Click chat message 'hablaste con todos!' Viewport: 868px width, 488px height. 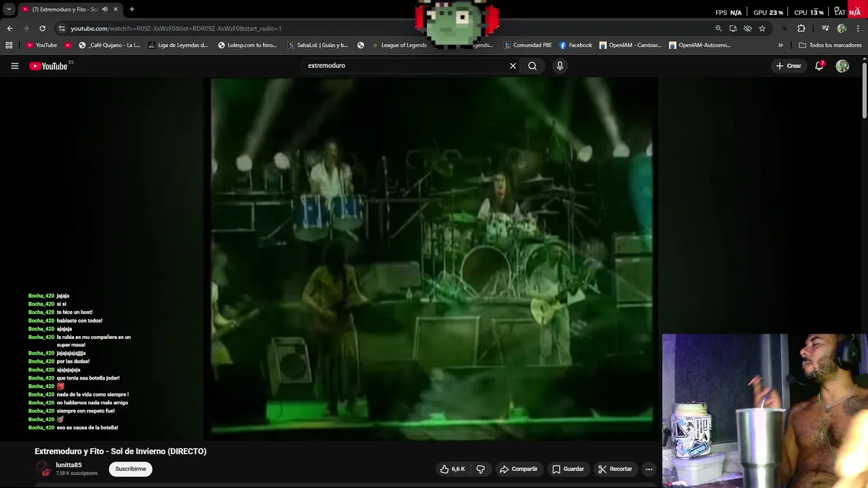(x=79, y=321)
